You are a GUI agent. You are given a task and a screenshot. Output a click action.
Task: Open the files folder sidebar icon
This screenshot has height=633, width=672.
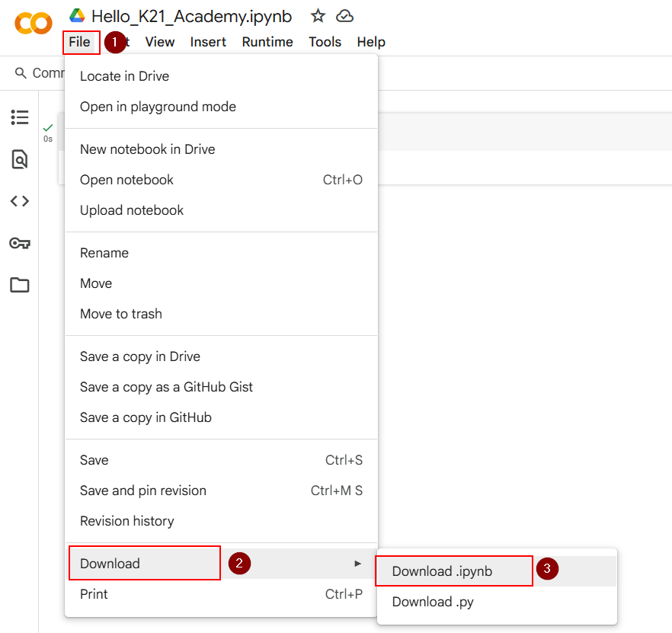point(20,285)
